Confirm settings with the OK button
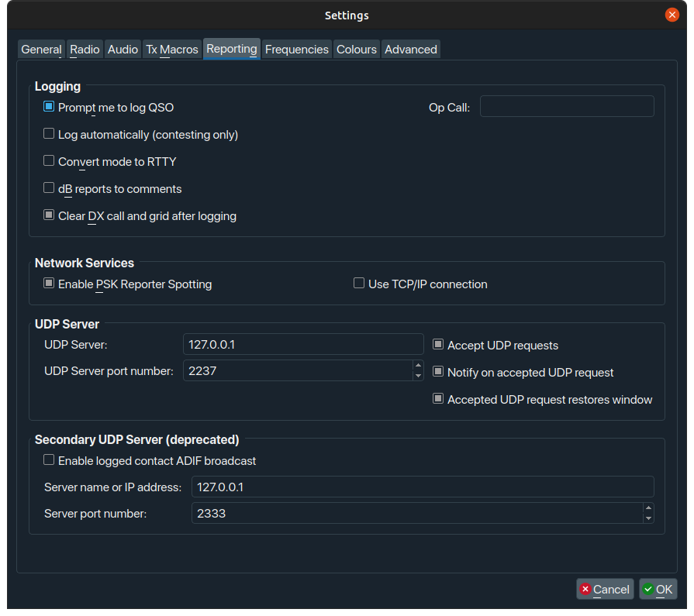This screenshot has height=616, width=694. pyautogui.click(x=658, y=589)
